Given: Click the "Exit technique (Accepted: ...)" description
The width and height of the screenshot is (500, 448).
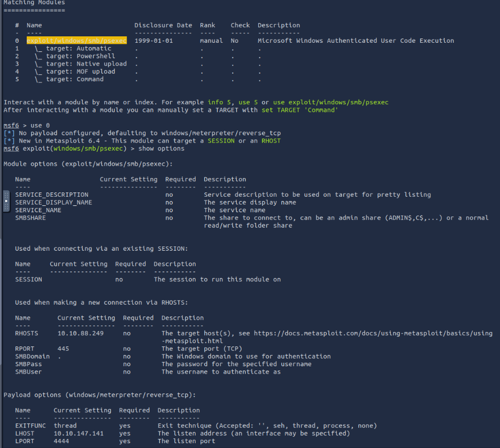Looking at the screenshot, I should 267,426.
